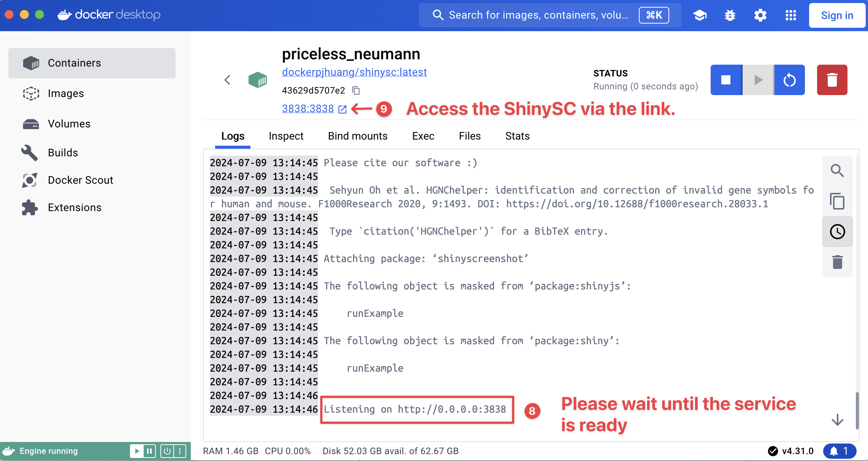Screen dimensions: 868x461
Task: Stop the running container
Action: click(726, 80)
